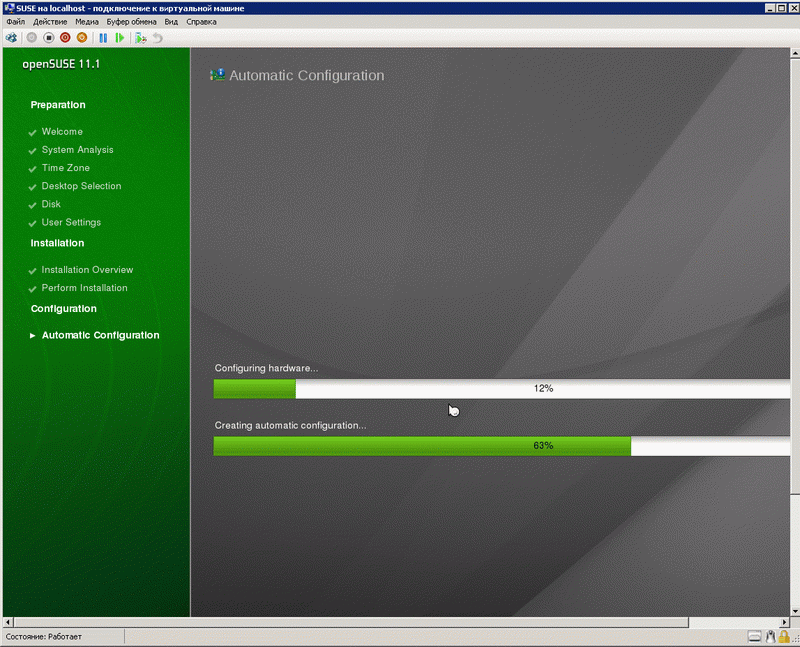Viewport: 800px width, 647px height.
Task: Select the Desktop Selection step
Action: (x=81, y=186)
